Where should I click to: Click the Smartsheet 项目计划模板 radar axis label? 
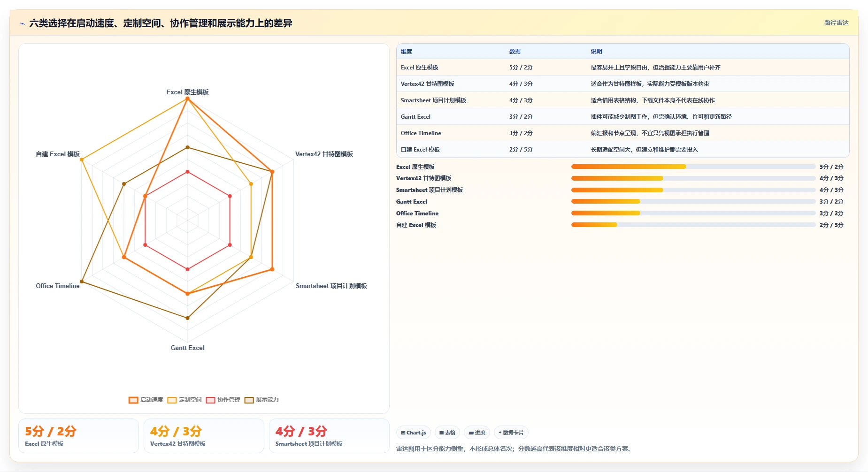pyautogui.click(x=331, y=286)
